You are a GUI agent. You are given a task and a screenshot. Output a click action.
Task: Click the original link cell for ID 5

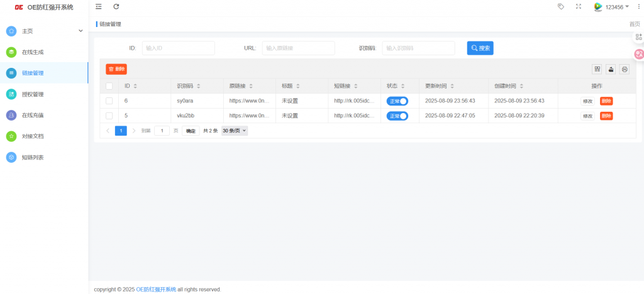pyautogui.click(x=249, y=116)
